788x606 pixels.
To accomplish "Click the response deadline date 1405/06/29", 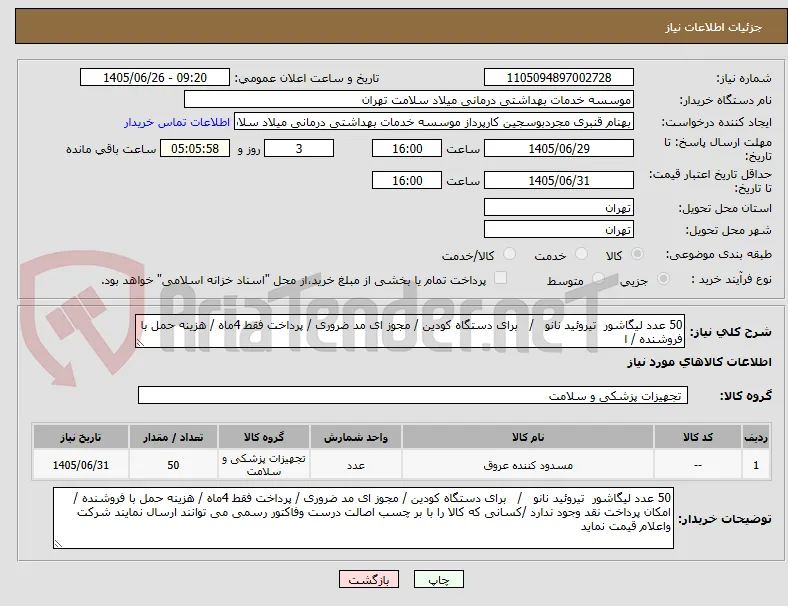I will (x=559, y=149).
